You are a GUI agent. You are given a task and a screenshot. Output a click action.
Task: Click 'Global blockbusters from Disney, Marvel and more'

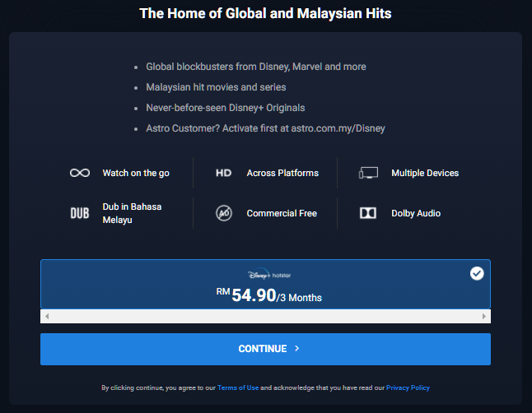click(256, 67)
